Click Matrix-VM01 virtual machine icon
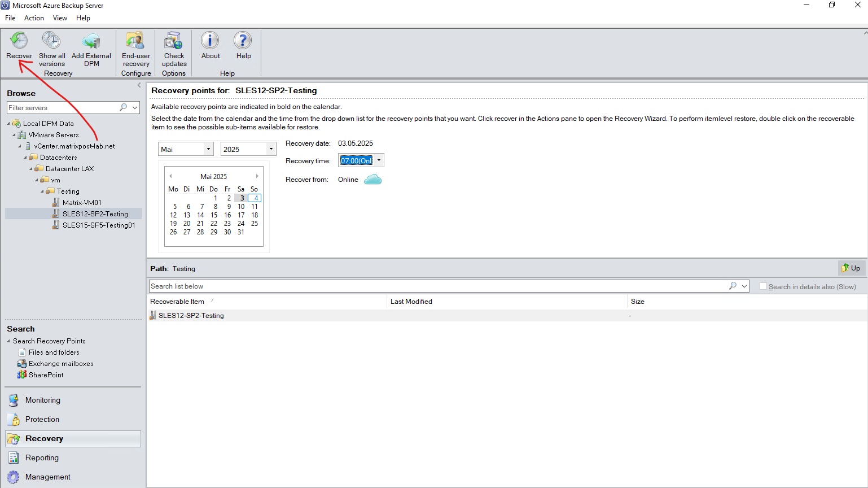Image resolution: width=868 pixels, height=488 pixels. pyautogui.click(x=55, y=202)
